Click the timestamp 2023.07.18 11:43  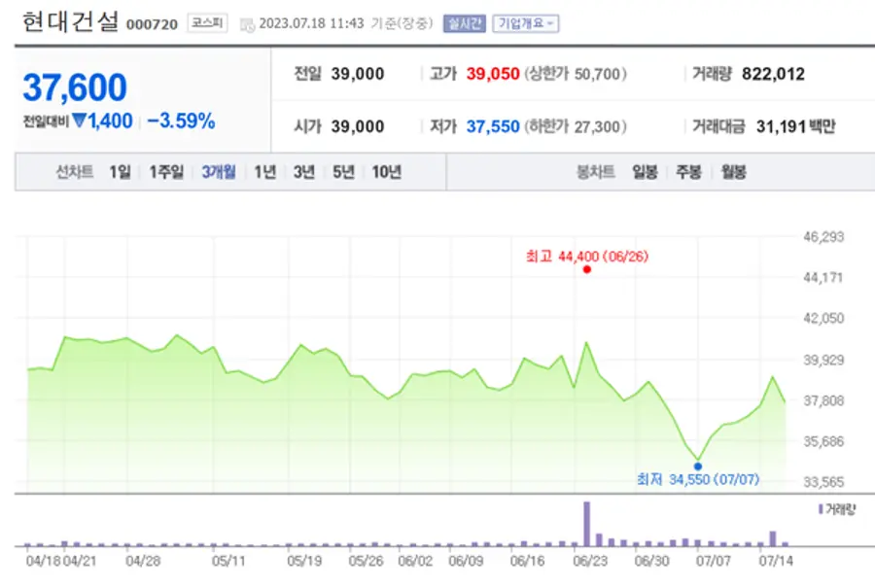[x=311, y=23]
